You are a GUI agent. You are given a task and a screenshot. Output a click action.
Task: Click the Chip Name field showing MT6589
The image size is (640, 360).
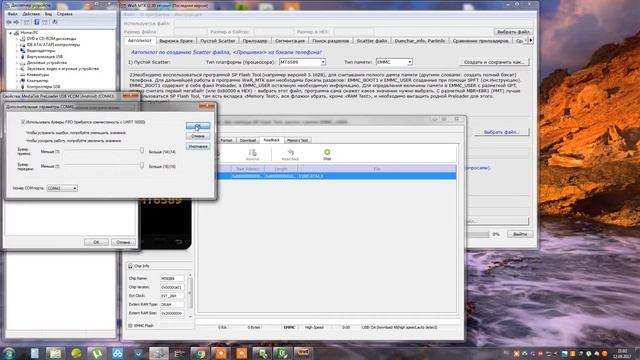pos(172,278)
